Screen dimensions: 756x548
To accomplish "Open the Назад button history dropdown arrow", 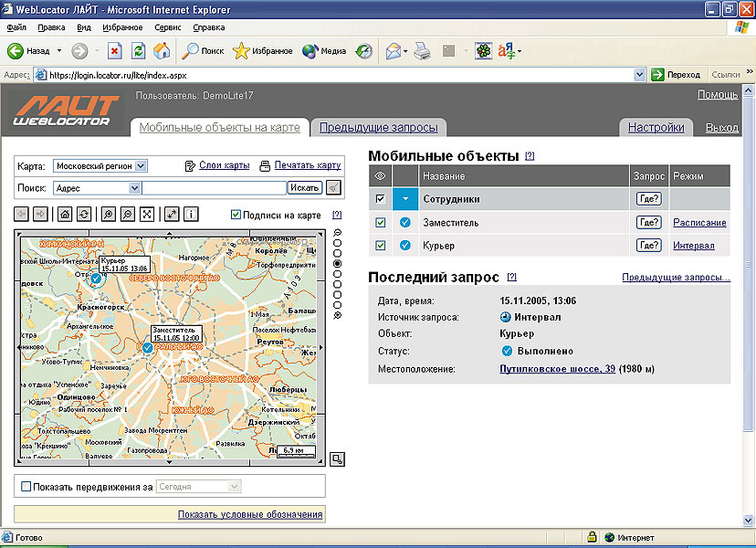I will coord(59,50).
